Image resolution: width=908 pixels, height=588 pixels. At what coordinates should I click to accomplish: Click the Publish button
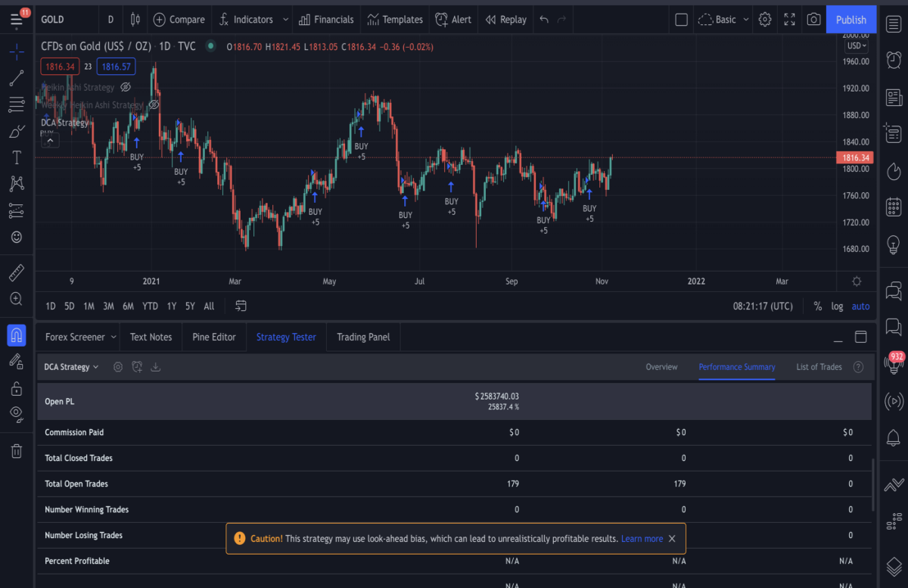point(851,20)
